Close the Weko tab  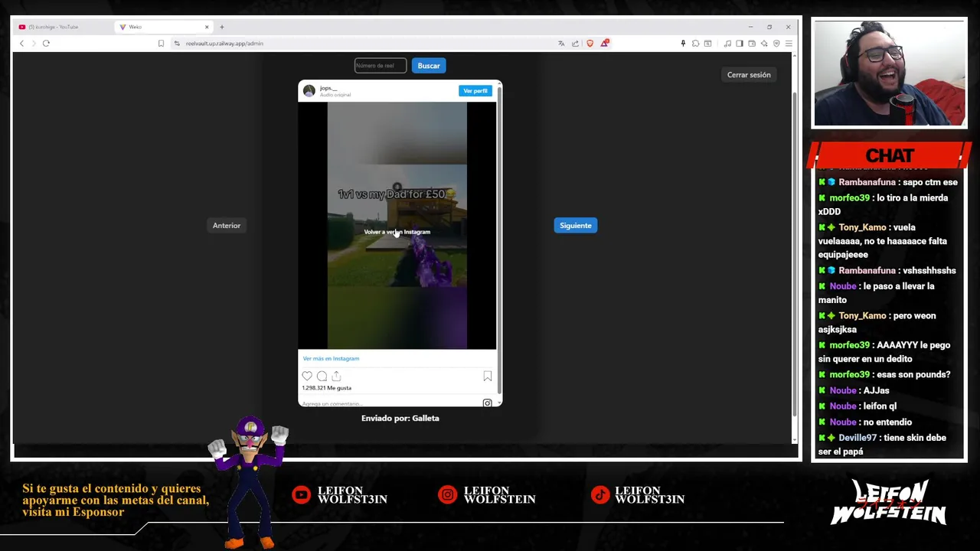pyautogui.click(x=206, y=27)
